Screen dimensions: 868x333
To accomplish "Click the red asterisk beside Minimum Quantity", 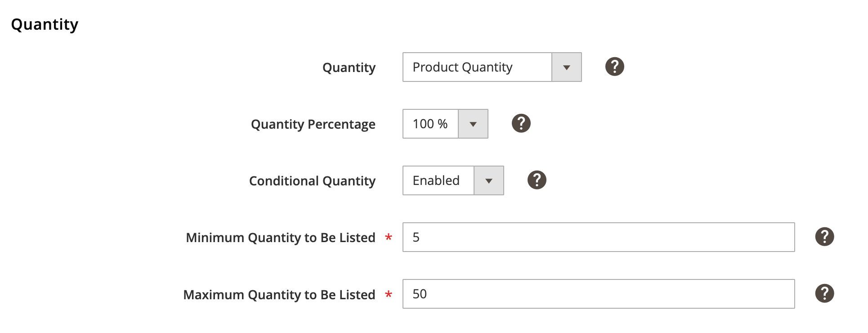I will click(388, 237).
